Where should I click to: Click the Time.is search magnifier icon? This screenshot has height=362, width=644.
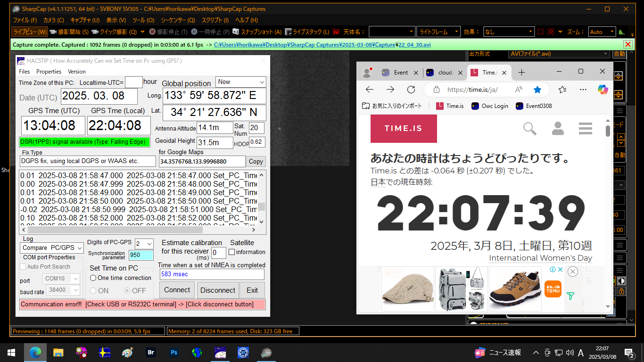[530, 128]
